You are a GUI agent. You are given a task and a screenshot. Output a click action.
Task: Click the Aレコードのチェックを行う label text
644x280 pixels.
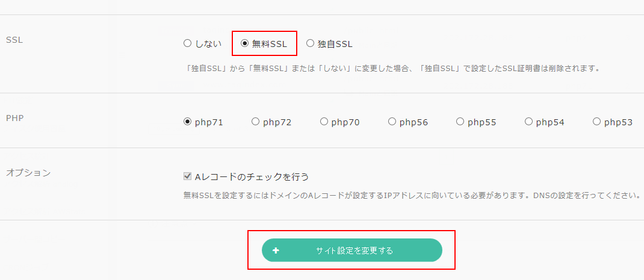tap(252, 176)
